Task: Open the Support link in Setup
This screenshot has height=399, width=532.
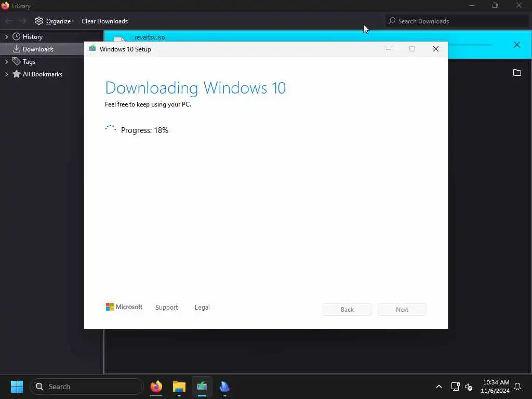Action: pos(167,308)
